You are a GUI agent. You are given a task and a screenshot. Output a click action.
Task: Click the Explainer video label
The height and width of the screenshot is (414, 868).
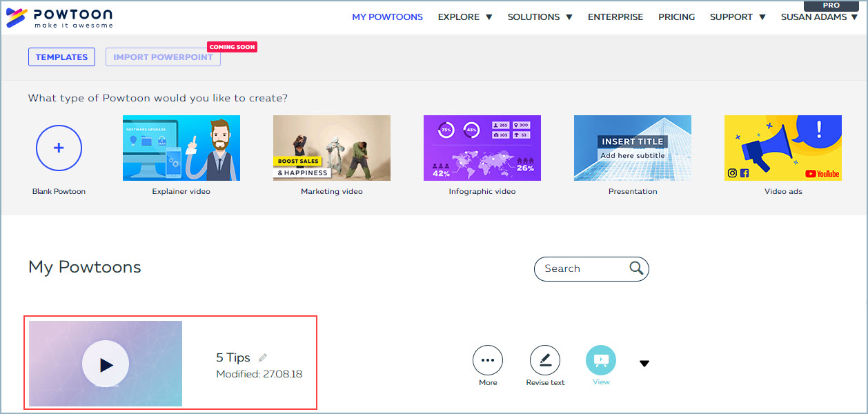pos(181,191)
